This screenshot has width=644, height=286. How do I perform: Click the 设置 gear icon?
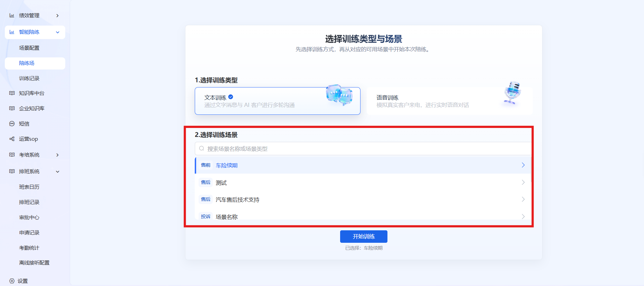click(x=12, y=281)
